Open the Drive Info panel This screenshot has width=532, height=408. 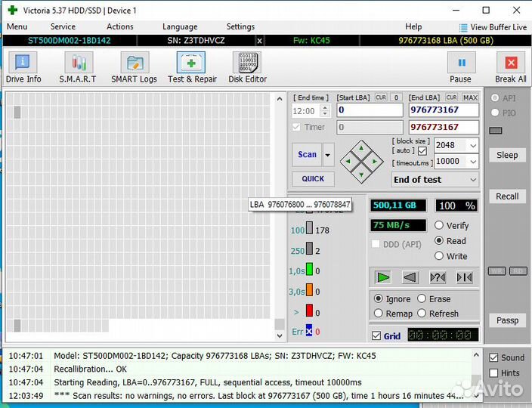pos(23,67)
